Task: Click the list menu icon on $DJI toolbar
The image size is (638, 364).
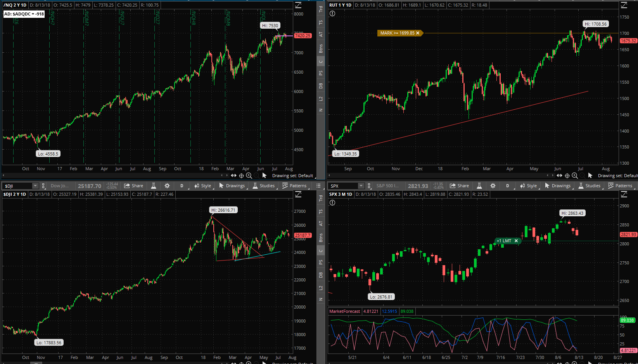Action: coord(318,186)
